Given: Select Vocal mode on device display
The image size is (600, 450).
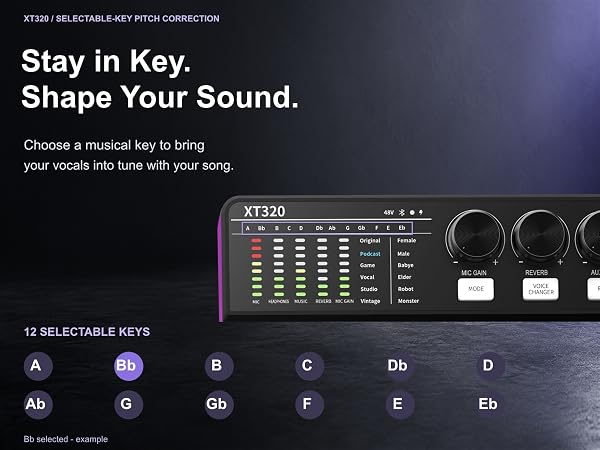Looking at the screenshot, I should [x=367, y=277].
